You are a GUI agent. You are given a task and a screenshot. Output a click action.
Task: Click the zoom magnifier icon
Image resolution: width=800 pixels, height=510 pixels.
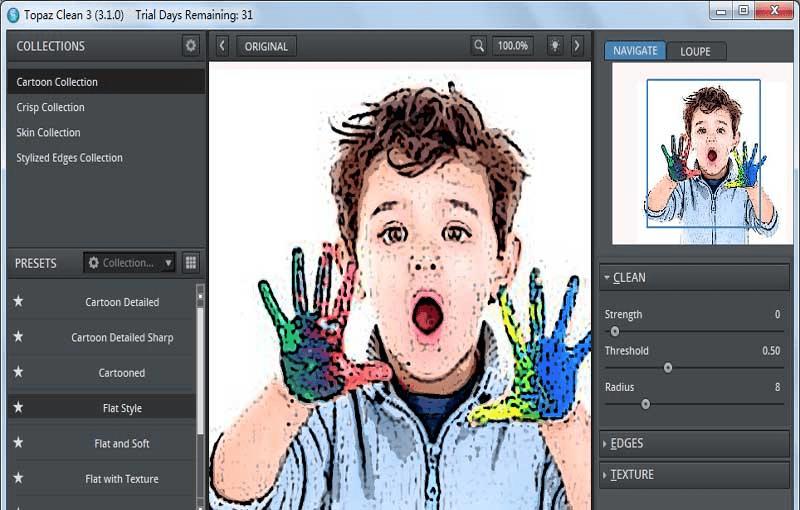(479, 46)
